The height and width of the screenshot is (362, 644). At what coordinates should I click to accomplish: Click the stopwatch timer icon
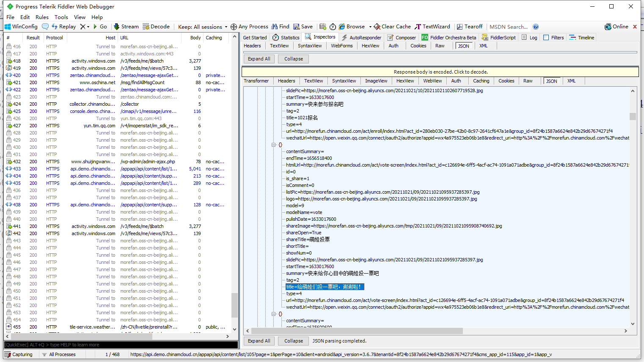[x=333, y=27]
